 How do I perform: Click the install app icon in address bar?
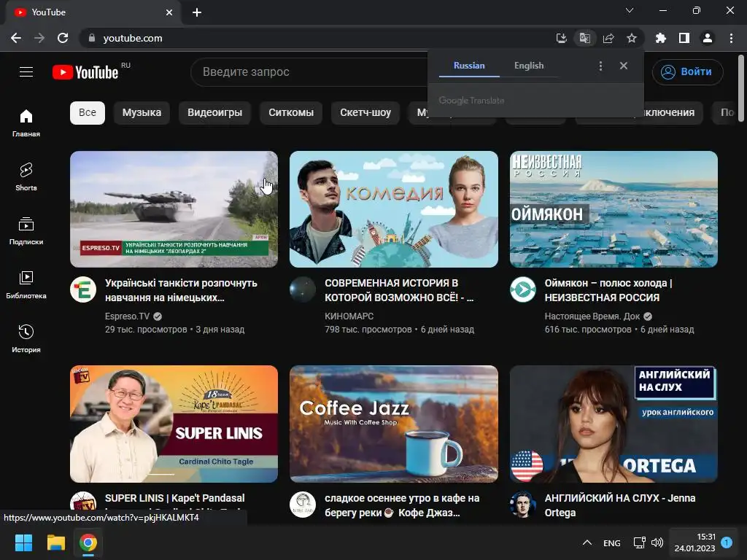[561, 38]
